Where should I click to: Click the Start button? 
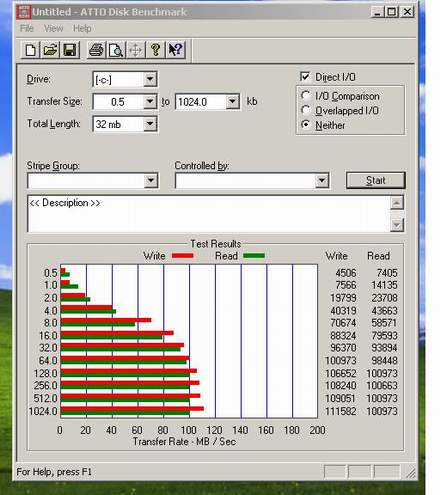pyautogui.click(x=376, y=180)
